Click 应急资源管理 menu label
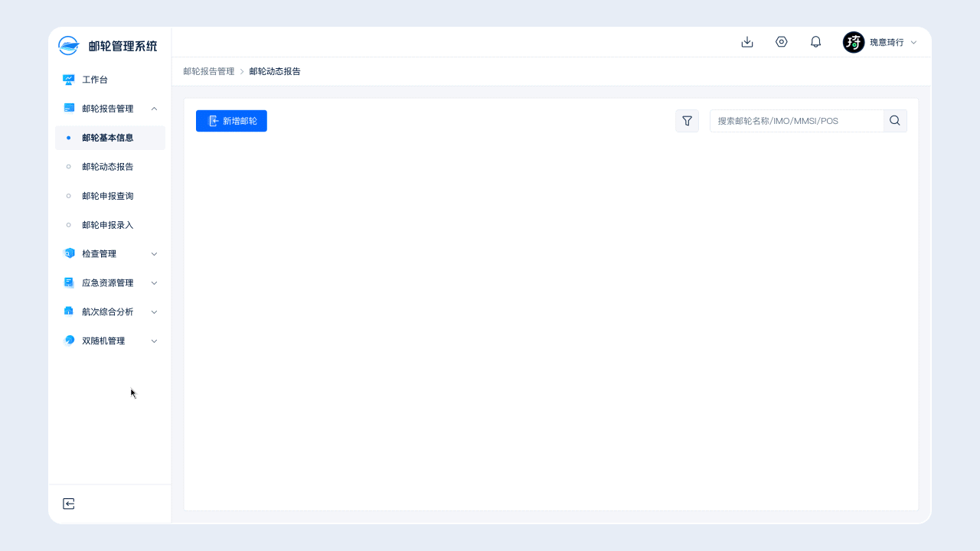The width and height of the screenshot is (980, 551). click(108, 283)
